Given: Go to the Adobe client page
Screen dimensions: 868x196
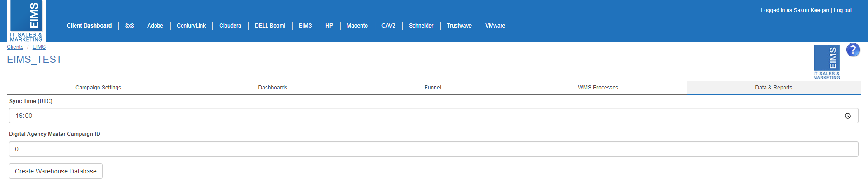Looking at the screenshot, I should (155, 26).
